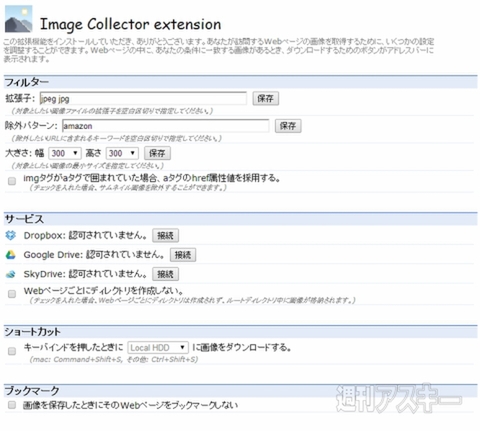
Task: Click the フィルター section header
Action: pos(240,82)
